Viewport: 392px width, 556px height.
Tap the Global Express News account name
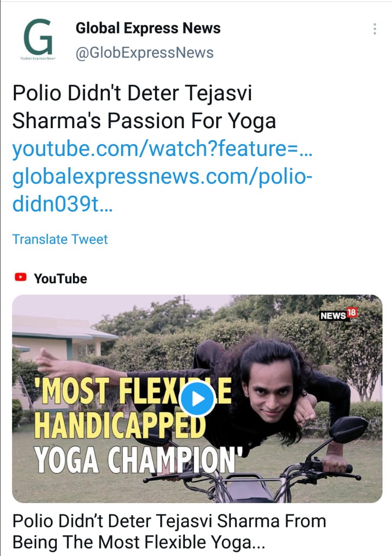click(148, 28)
